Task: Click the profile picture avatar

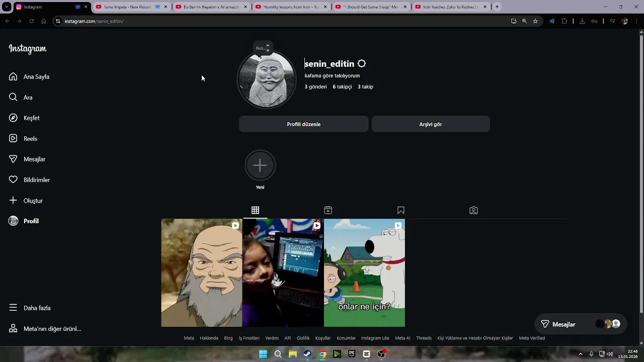Action: (267, 79)
